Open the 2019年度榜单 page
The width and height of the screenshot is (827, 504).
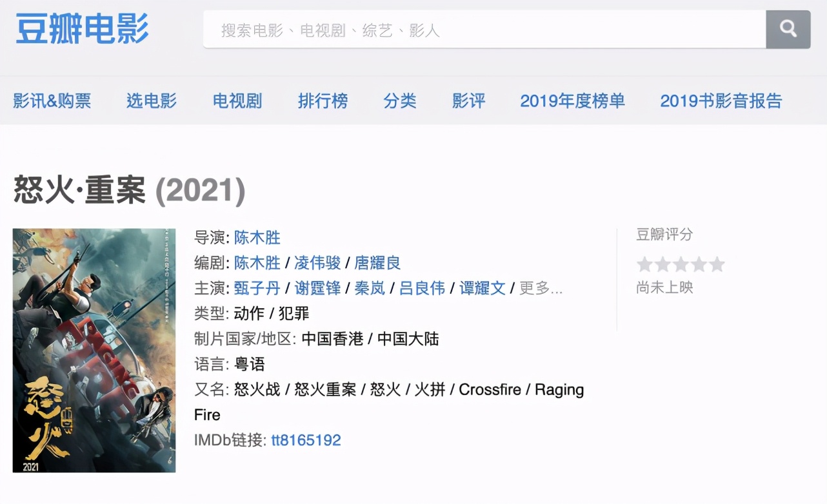572,101
